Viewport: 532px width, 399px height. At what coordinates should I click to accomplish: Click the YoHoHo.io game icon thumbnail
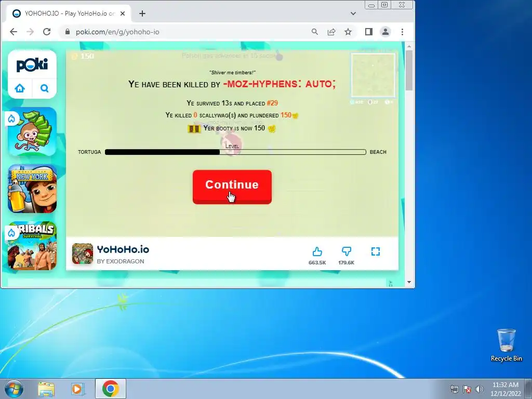click(x=83, y=254)
